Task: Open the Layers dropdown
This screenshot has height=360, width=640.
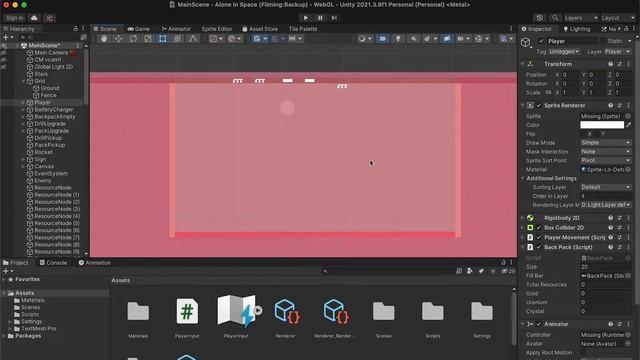Action: click(x=581, y=18)
